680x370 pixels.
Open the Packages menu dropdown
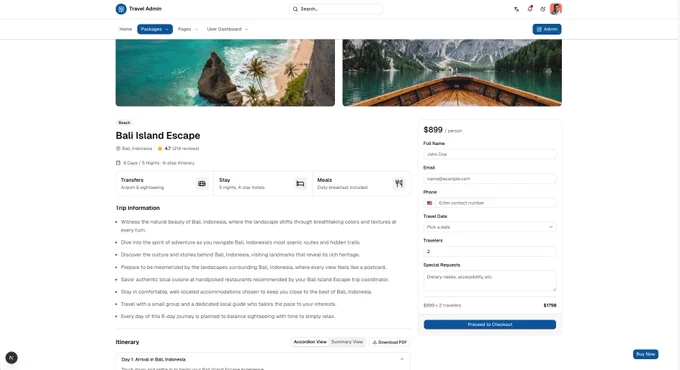(x=155, y=29)
